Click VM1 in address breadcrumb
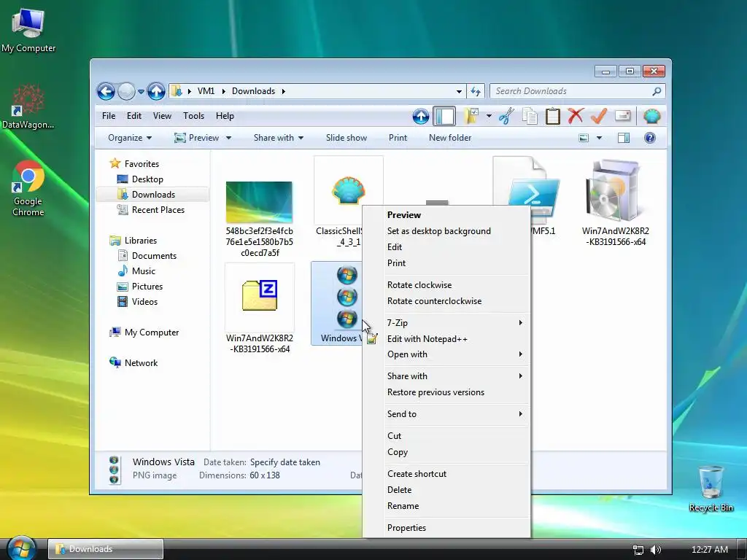 (x=206, y=91)
